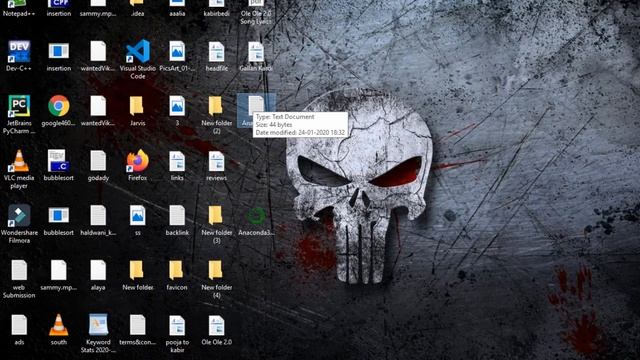Viewport: 640px width, 360px height.
Task: Select the pooja to kabir document
Action: (x=177, y=333)
